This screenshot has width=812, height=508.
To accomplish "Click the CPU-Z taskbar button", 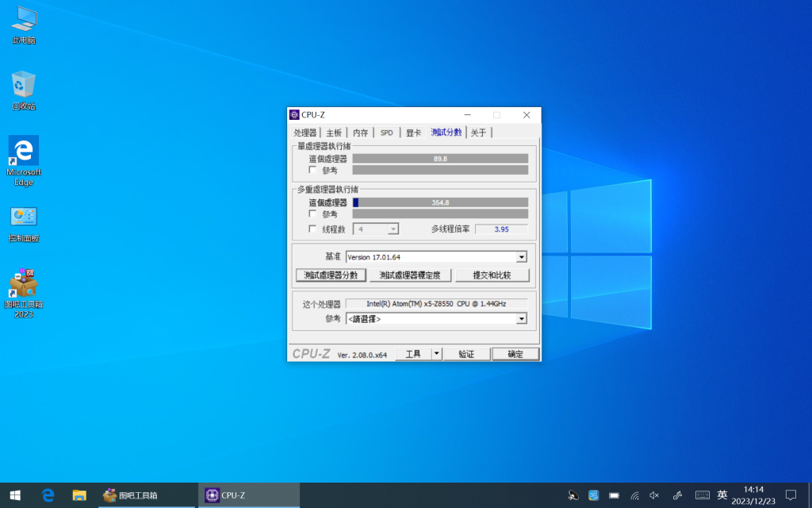I will coord(249,495).
